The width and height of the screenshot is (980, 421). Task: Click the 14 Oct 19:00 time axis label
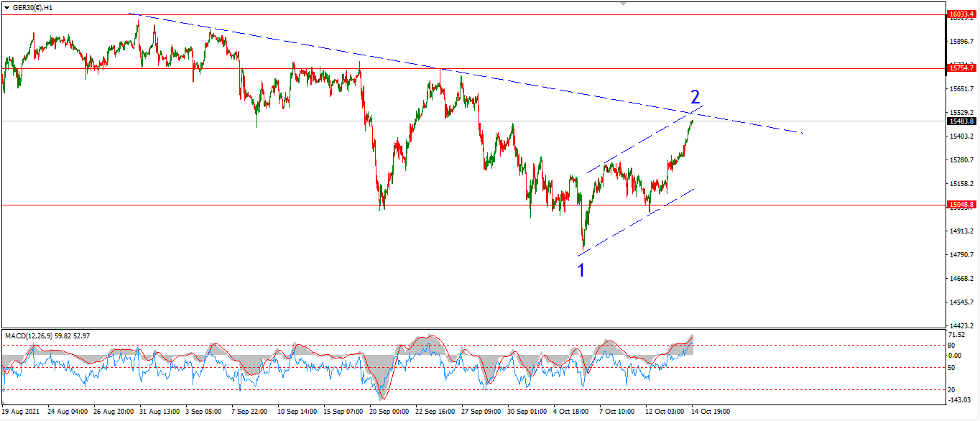pos(711,412)
